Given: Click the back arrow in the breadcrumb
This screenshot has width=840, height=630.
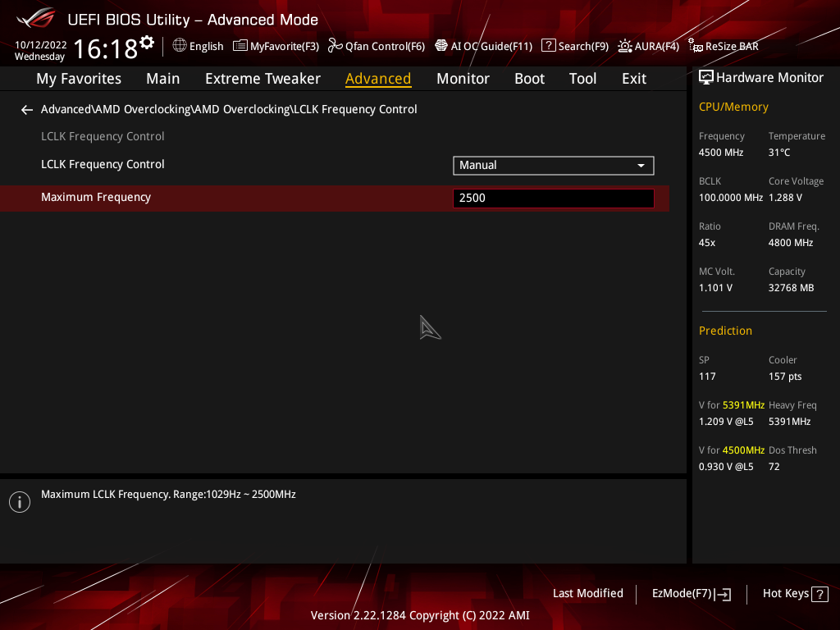Looking at the screenshot, I should [27, 110].
